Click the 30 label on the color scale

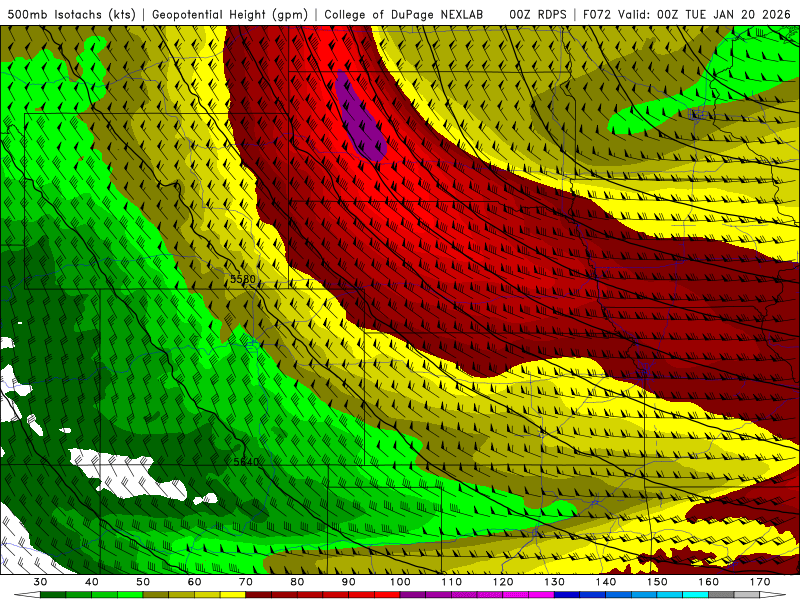point(40,582)
